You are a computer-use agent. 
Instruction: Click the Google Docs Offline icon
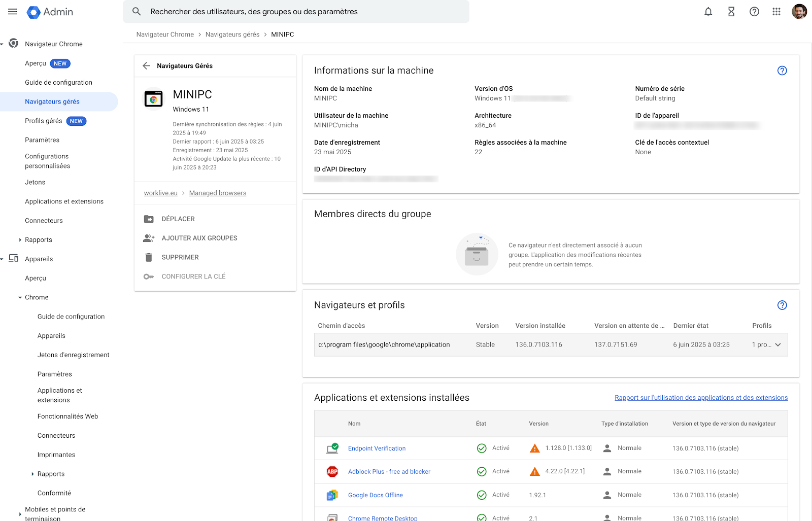[x=332, y=495]
